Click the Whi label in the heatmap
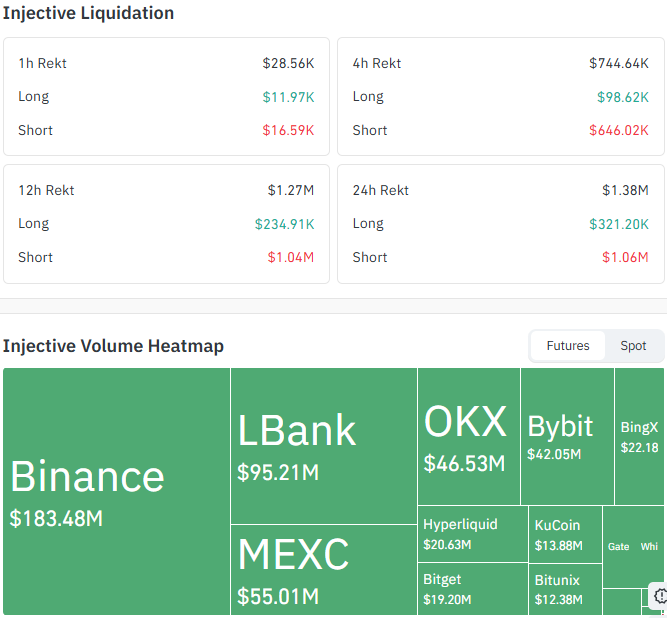 point(649,547)
